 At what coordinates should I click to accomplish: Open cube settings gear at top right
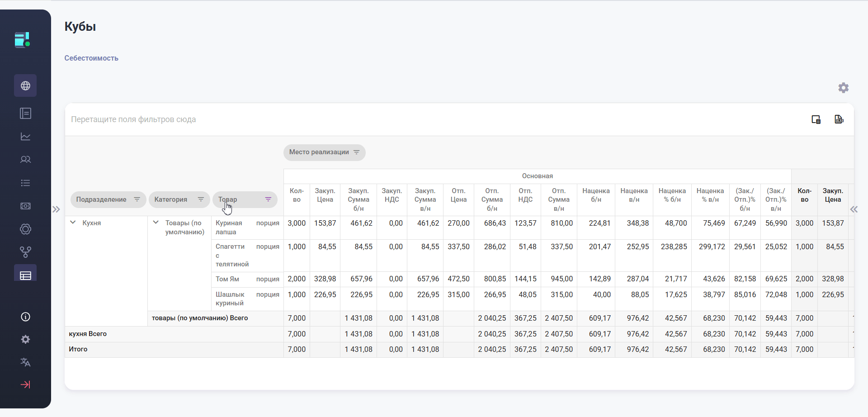pos(843,88)
